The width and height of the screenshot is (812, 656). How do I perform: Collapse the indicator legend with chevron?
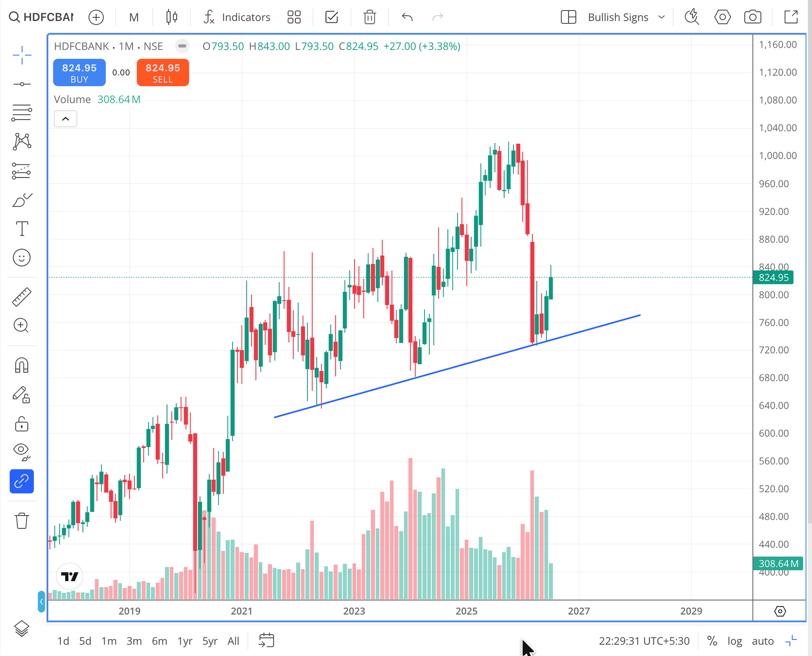[66, 119]
